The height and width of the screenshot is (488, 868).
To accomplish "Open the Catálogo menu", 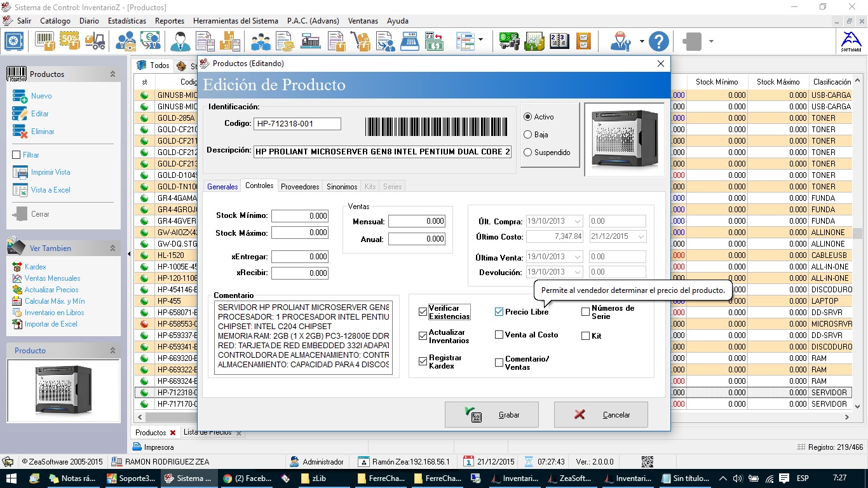I will coord(55,21).
